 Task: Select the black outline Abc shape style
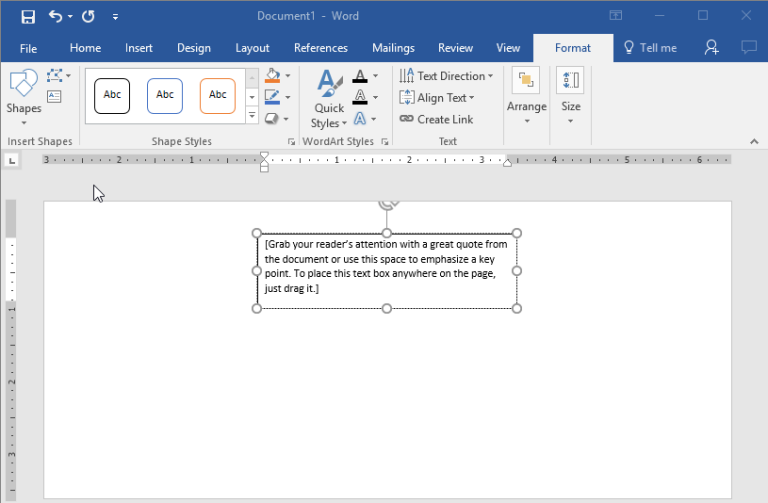click(112, 95)
